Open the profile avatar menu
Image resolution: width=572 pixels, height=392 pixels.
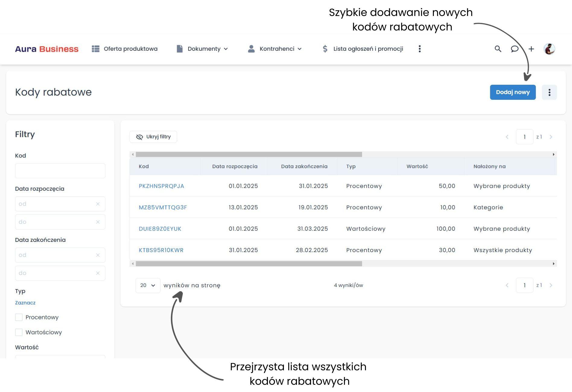(550, 49)
